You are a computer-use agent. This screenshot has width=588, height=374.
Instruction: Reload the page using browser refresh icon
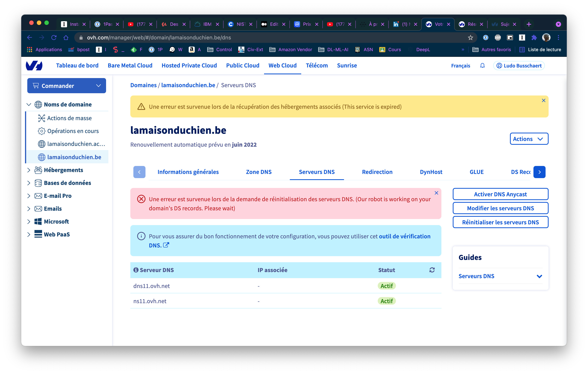coord(54,37)
